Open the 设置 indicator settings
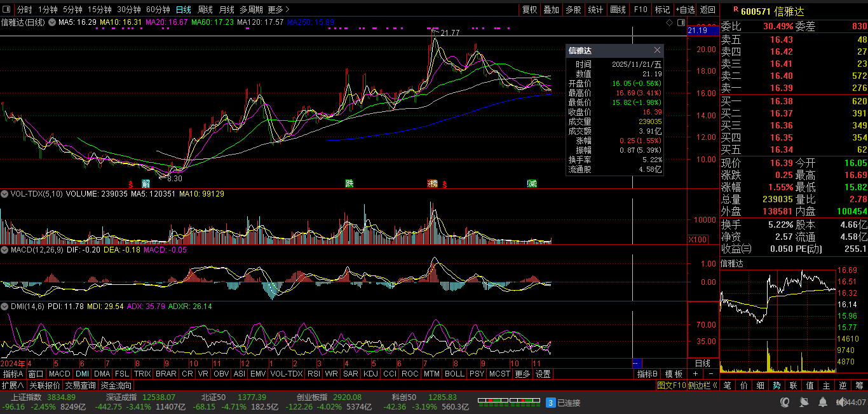868x414 pixels. tap(543, 374)
